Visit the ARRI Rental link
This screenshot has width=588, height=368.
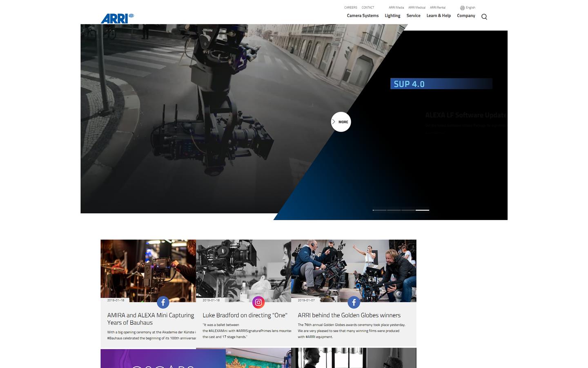[x=437, y=7]
